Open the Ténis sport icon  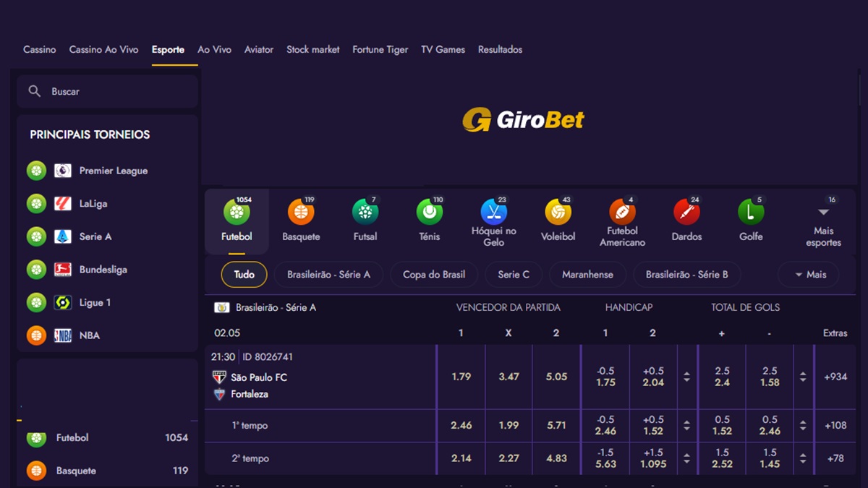[x=430, y=213]
